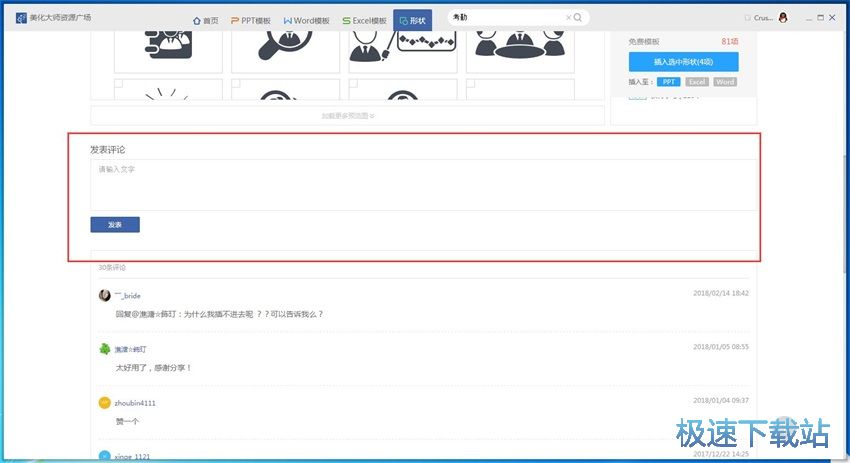Expand 加载更多预览图 to load more previews
Screen dimensions: 850x463
pos(347,115)
